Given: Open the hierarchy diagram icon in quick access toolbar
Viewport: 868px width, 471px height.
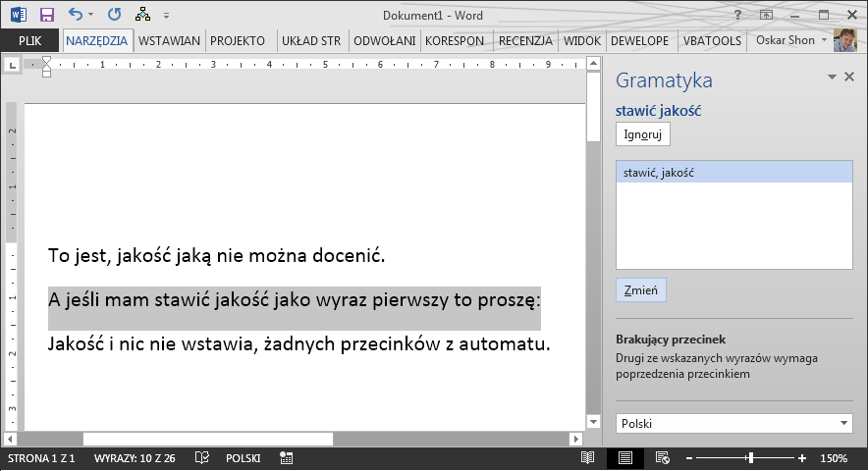Looking at the screenshot, I should 142,15.
